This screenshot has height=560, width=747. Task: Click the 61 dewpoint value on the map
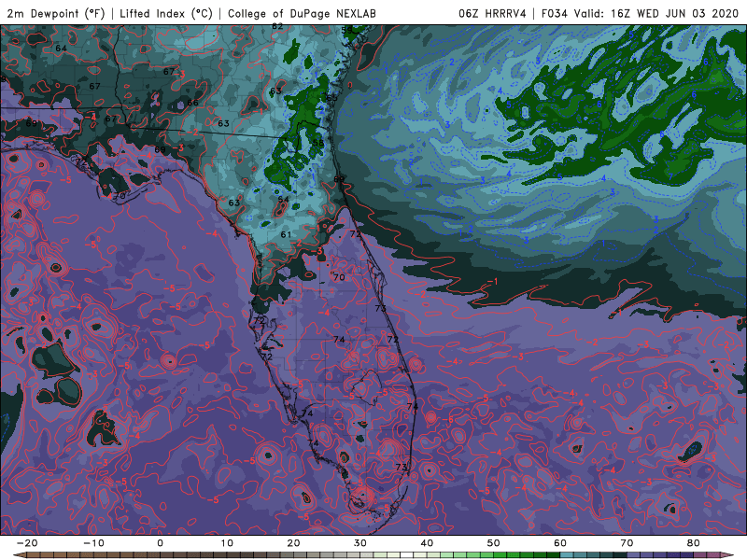[286, 235]
